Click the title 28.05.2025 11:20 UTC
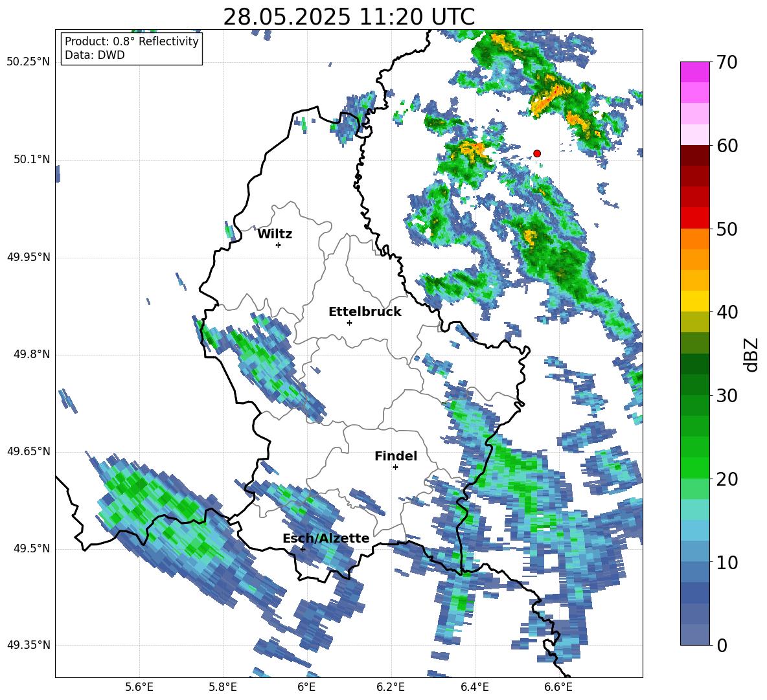The height and width of the screenshot is (700, 767). point(349,17)
